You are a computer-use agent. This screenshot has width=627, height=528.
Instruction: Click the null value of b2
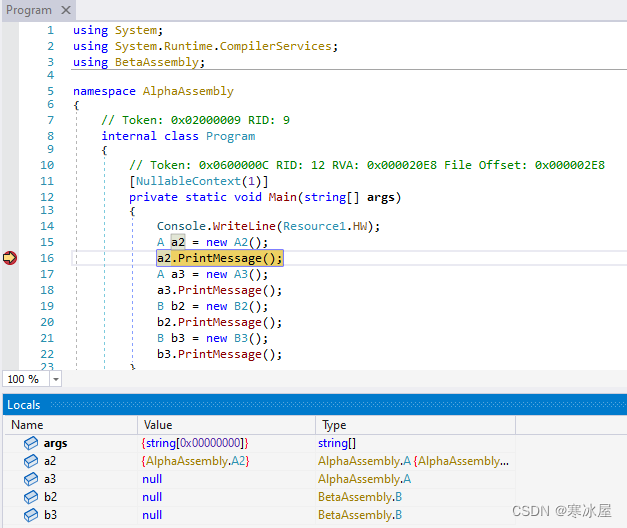(x=152, y=497)
